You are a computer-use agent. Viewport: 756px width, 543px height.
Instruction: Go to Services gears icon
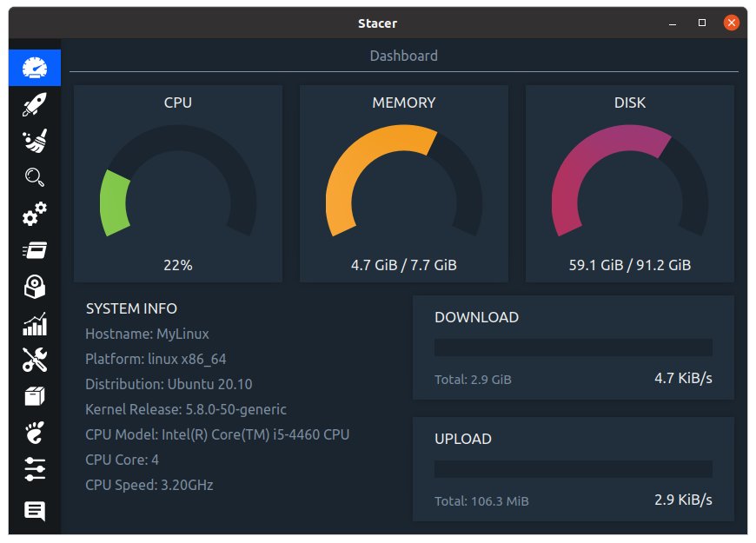35,214
